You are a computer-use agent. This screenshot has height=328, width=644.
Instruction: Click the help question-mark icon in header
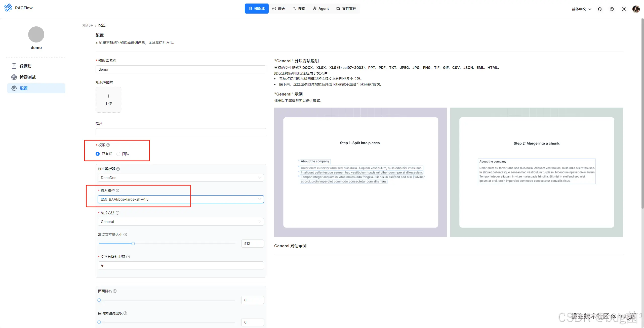612,9
